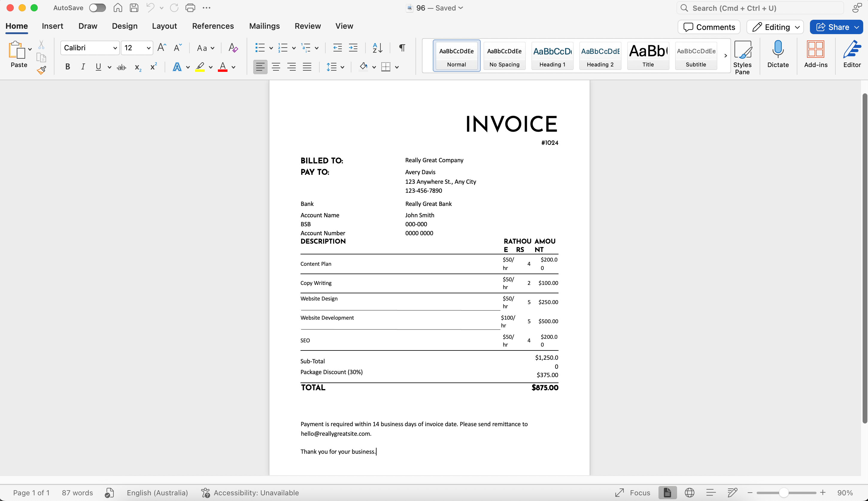
Task: Open Add-ins
Action: pos(816,54)
